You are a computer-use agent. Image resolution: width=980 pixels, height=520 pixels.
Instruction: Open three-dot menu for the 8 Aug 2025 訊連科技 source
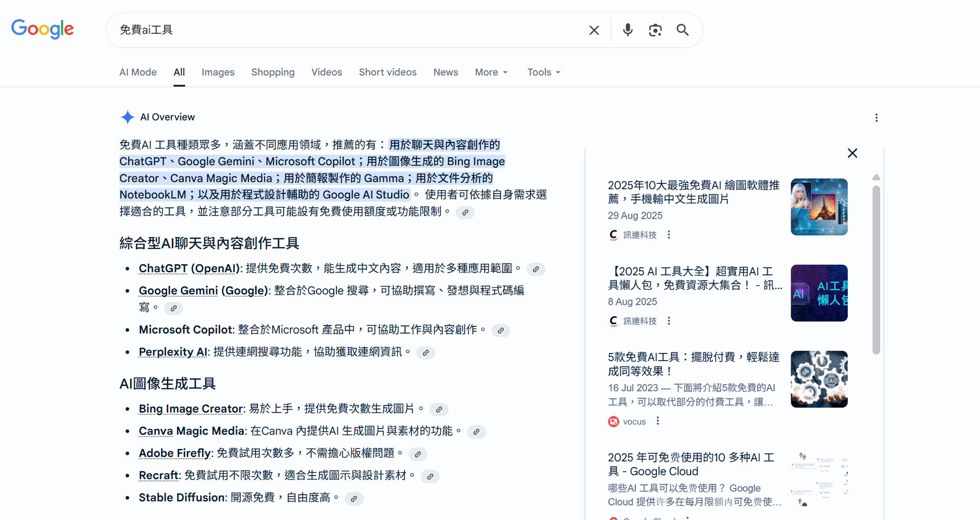tap(669, 321)
